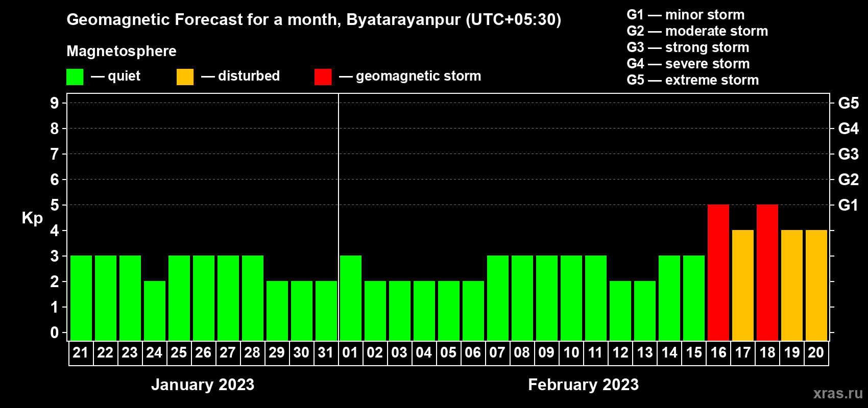Viewport: 868px width, 408px height.
Task: Click date label 20 on the axis
Action: [x=816, y=352]
